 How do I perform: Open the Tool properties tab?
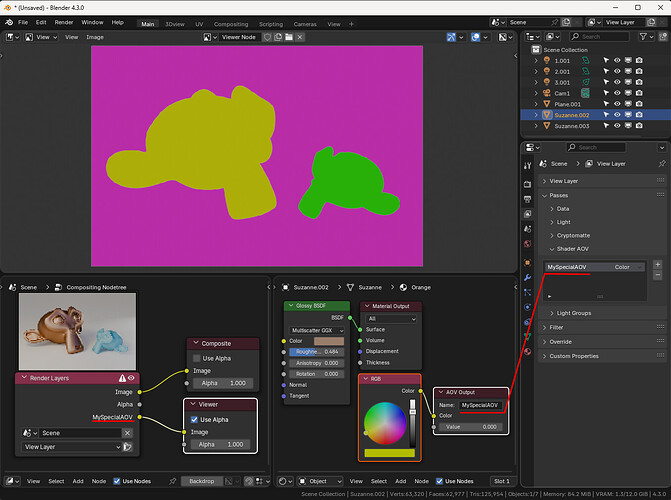click(528, 166)
